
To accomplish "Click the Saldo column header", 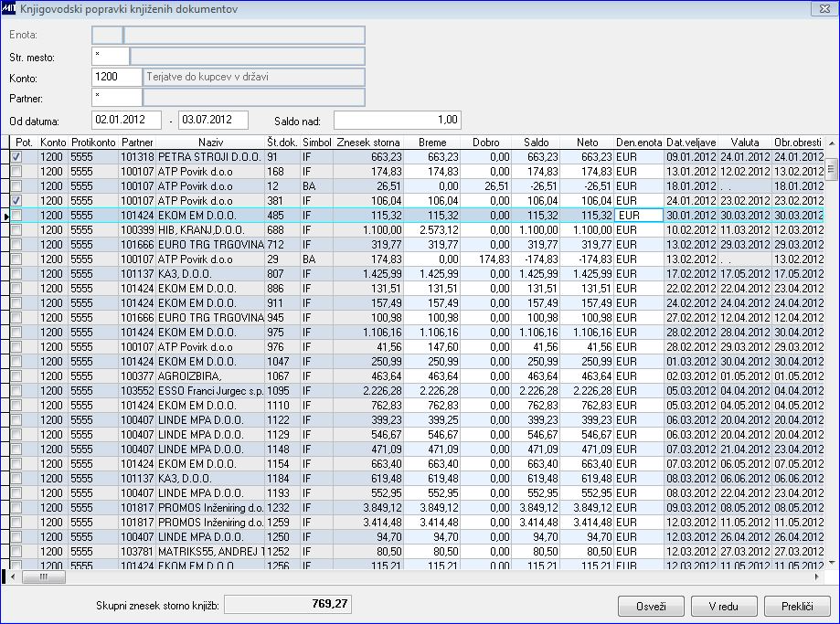I will [x=537, y=143].
